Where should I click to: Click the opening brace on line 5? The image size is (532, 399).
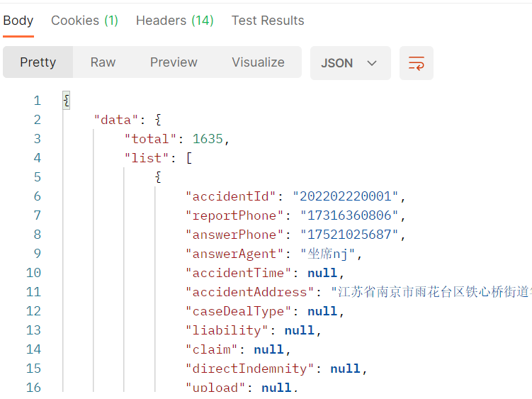(158, 177)
